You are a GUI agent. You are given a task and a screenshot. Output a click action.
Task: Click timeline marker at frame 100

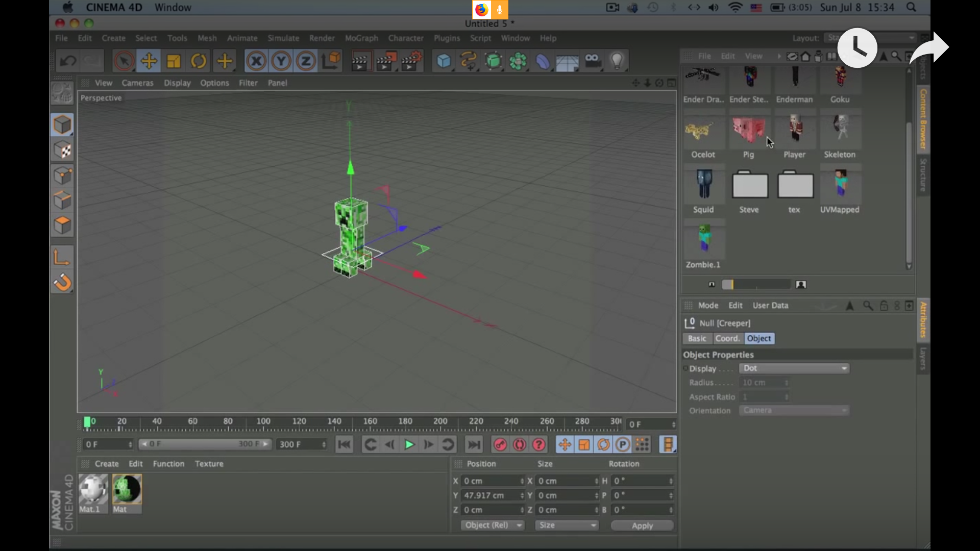pyautogui.click(x=263, y=422)
